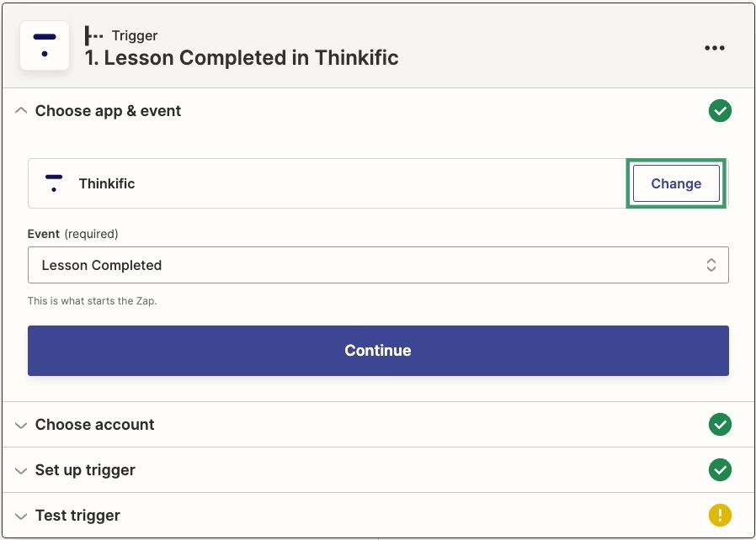Viewport: 756px width, 540px height.
Task: Click the step title Lesson Completed in Thinkific
Action: tap(242, 58)
